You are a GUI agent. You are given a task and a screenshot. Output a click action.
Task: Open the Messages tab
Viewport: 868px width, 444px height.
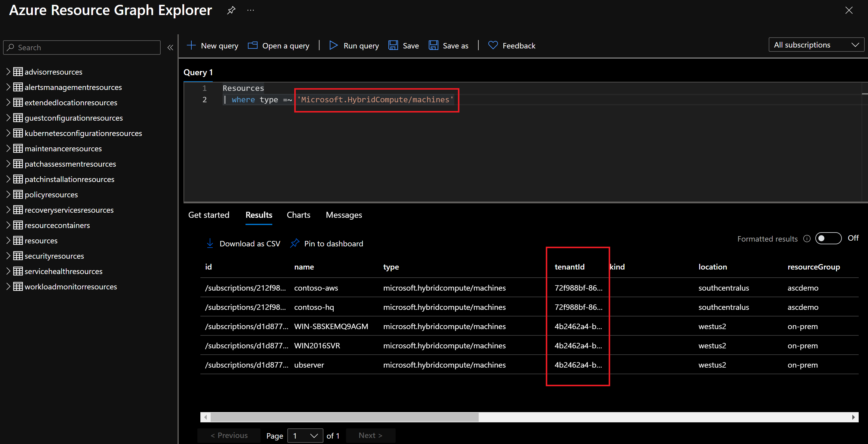344,215
